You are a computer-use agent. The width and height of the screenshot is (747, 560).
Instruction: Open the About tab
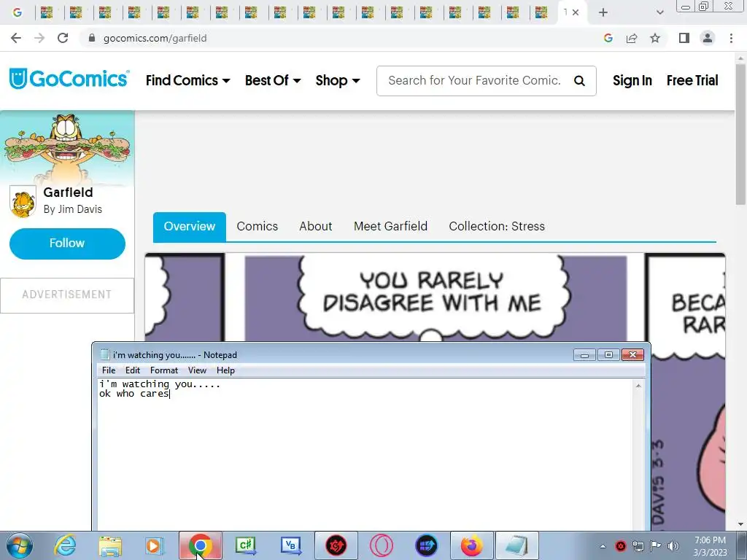click(315, 226)
